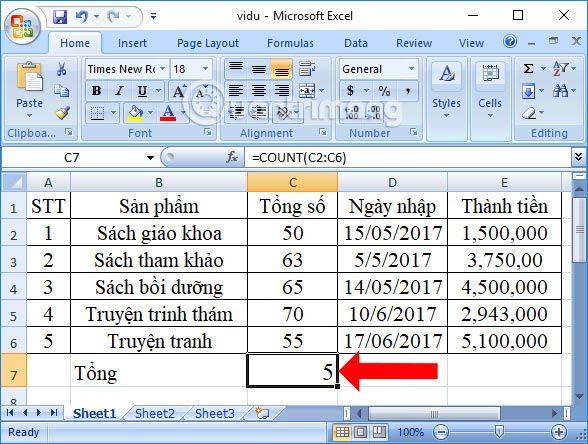Click Accounting Number Format dollar icon
Viewport: 588px width, 444px height.
[350, 91]
